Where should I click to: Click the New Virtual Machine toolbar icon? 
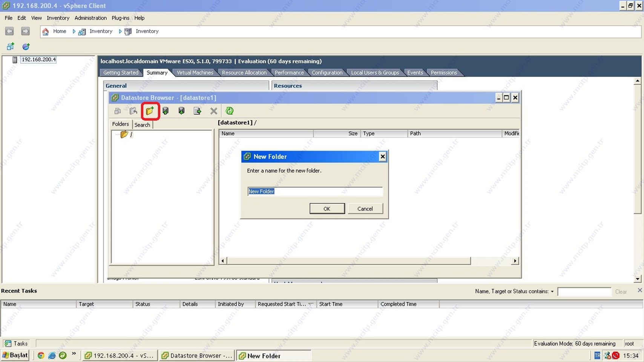(x=10, y=47)
